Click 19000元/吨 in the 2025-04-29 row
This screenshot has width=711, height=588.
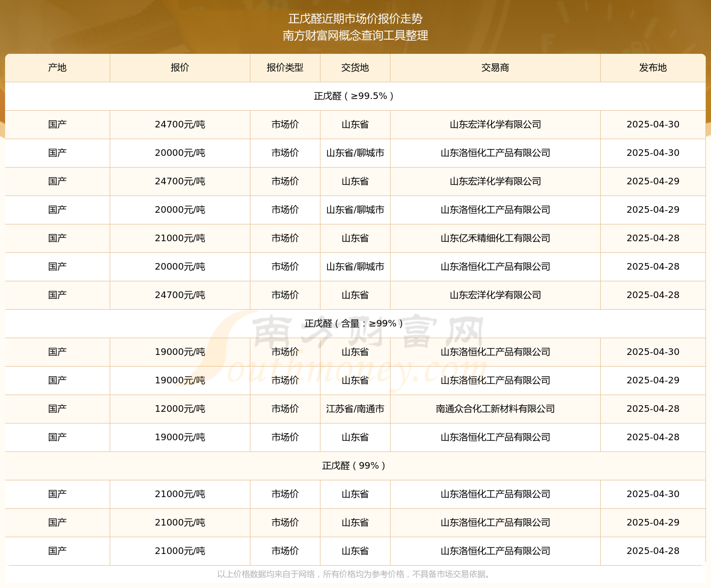point(180,380)
